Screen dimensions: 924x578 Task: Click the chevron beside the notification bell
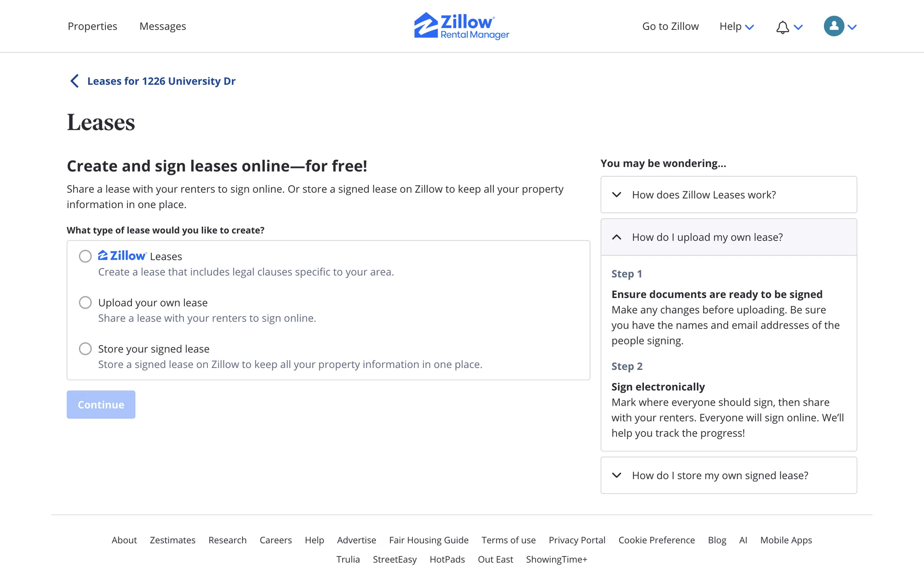[798, 27]
